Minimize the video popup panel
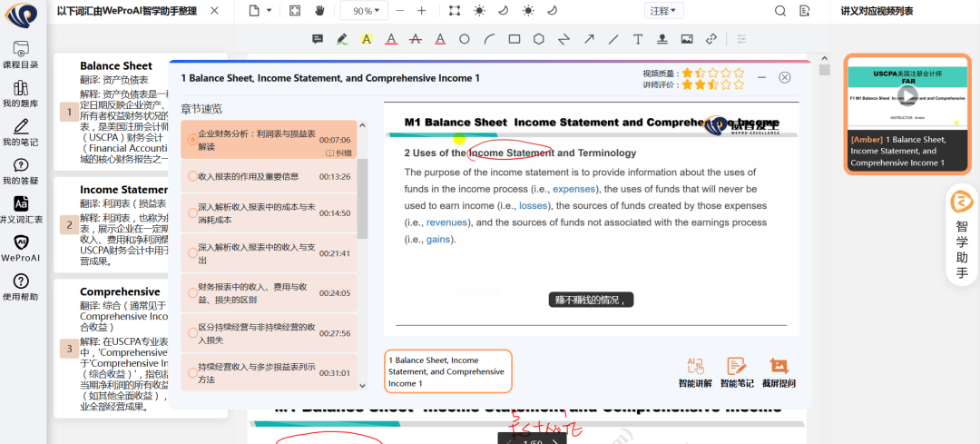 tap(762, 77)
